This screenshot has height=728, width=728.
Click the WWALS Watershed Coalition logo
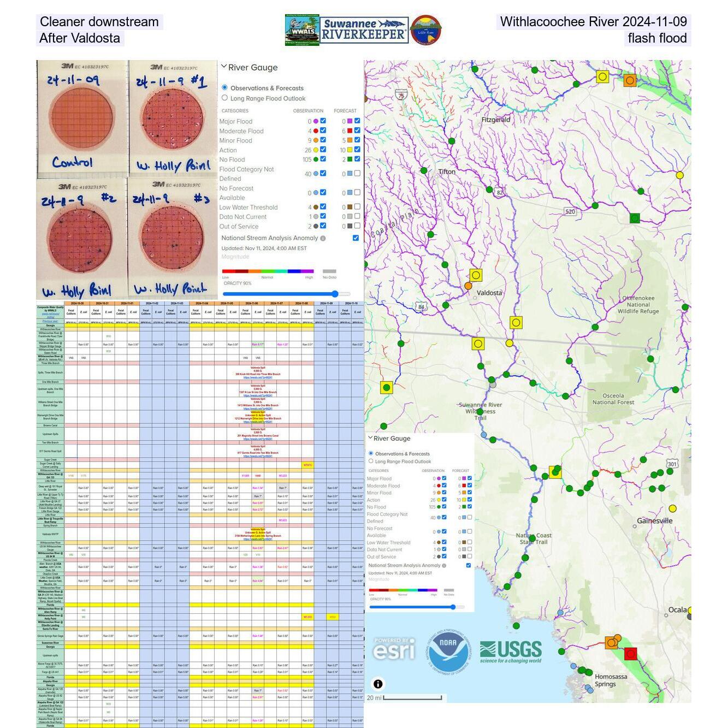[x=302, y=31]
